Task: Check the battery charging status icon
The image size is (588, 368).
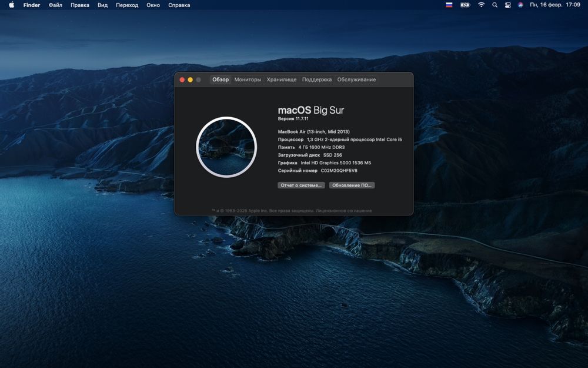Action: click(465, 5)
